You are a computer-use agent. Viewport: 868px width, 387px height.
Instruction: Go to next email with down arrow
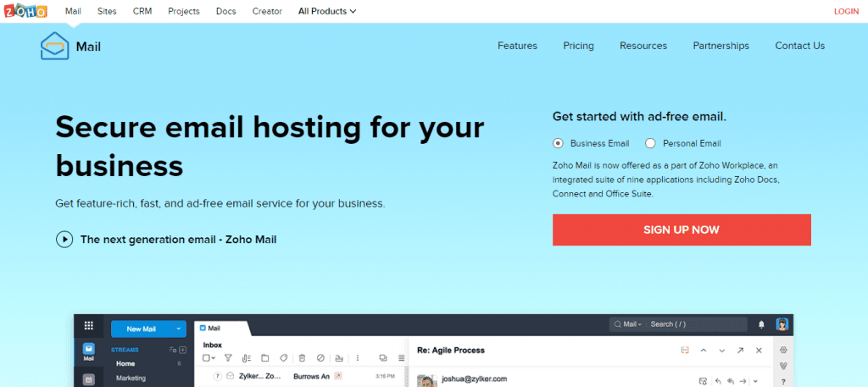pyautogui.click(x=722, y=351)
